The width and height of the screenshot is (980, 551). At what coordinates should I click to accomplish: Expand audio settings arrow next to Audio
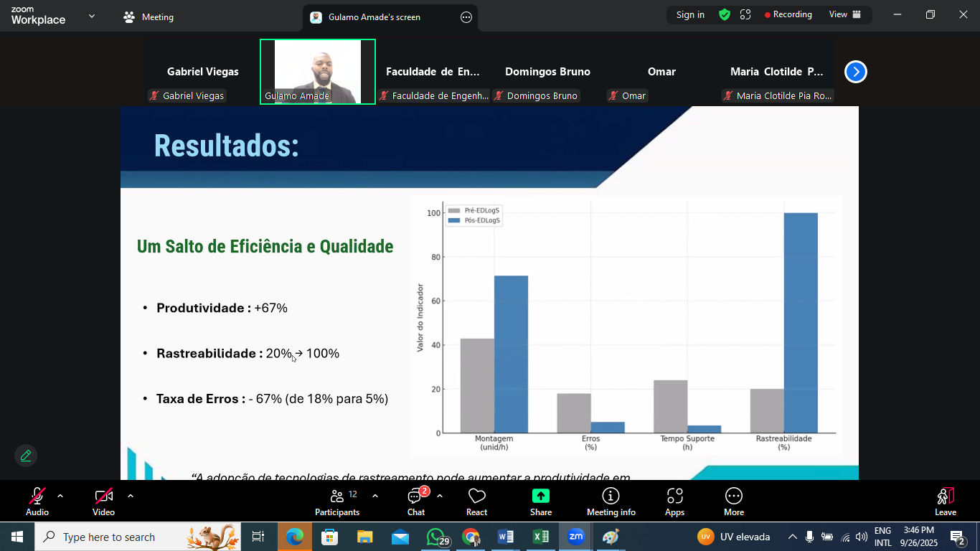[60, 496]
